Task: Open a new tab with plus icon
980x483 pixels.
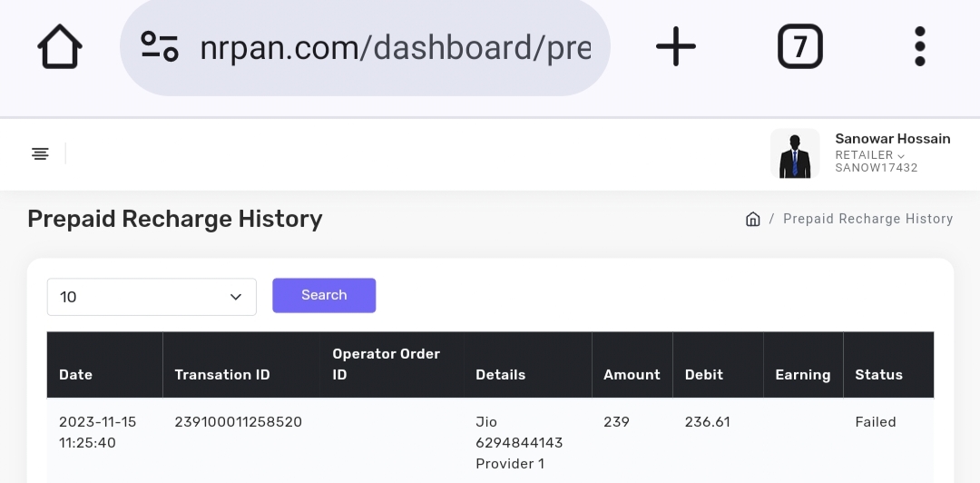Action: click(x=676, y=46)
